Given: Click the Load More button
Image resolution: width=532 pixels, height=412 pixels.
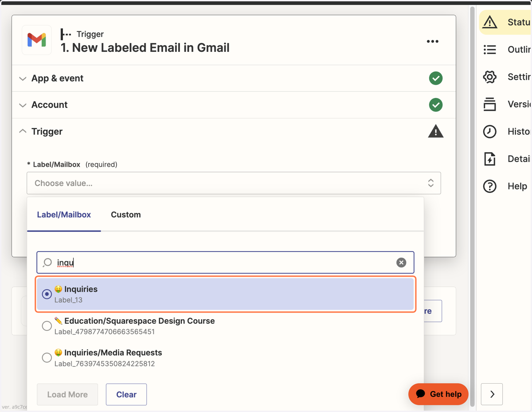Looking at the screenshot, I should click(67, 394).
